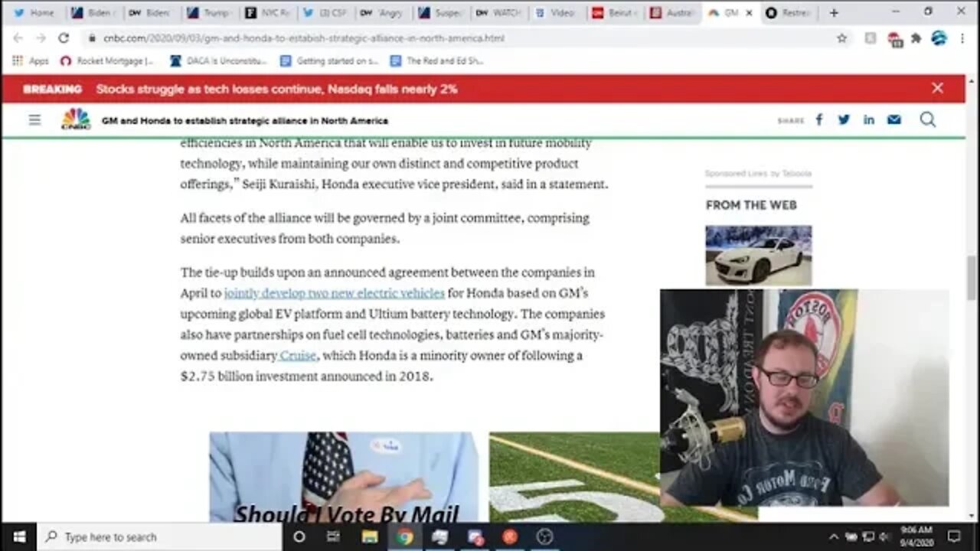Viewport: 980px width, 551px height.
Task: Dismiss the breaking news banner
Action: click(x=937, y=88)
